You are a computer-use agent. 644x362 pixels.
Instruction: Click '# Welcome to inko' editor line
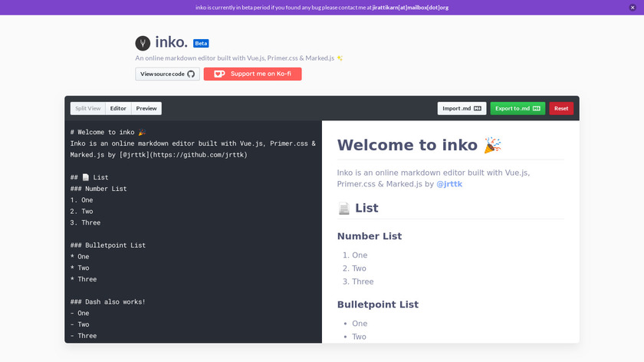click(108, 133)
